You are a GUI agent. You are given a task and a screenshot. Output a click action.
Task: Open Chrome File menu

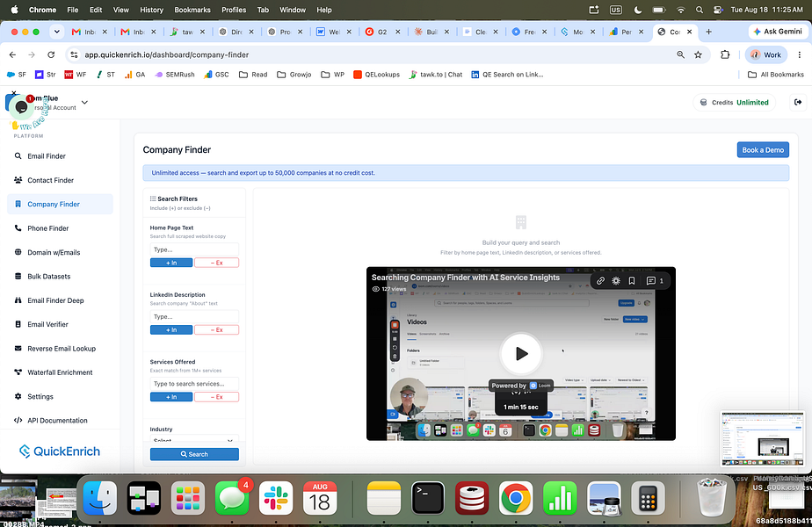pyautogui.click(x=72, y=10)
